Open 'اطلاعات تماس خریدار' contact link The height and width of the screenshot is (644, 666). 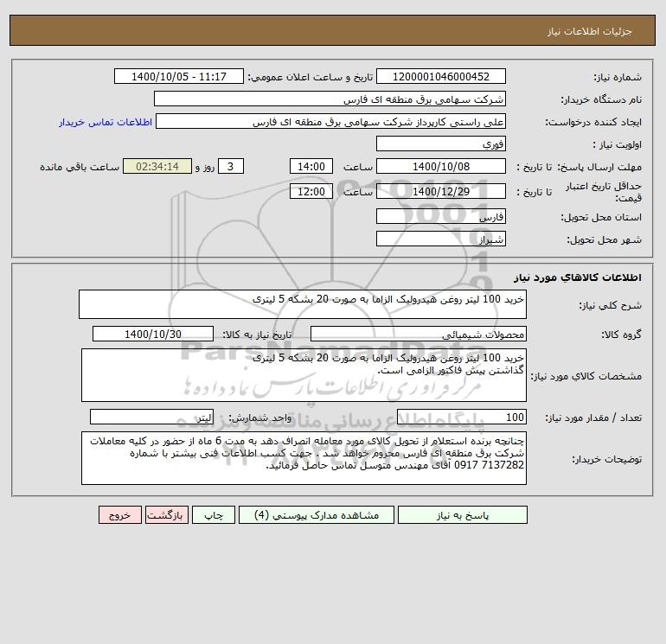point(106,122)
